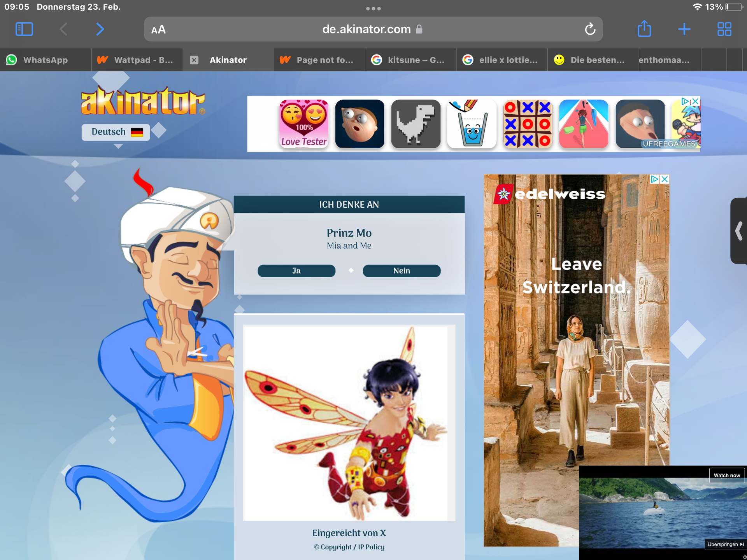This screenshot has height=560, width=747.
Task: Reload the page with the refresh icon
Action: click(x=590, y=29)
